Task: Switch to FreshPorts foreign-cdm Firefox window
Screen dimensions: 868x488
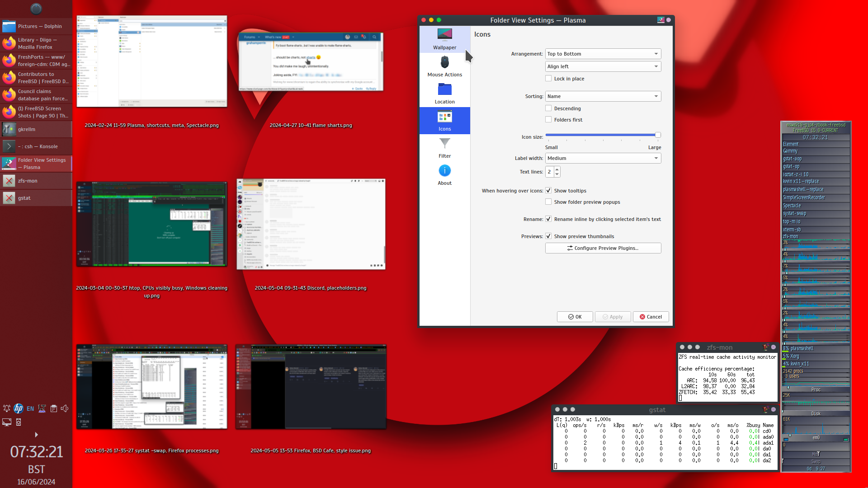Action: 36,61
